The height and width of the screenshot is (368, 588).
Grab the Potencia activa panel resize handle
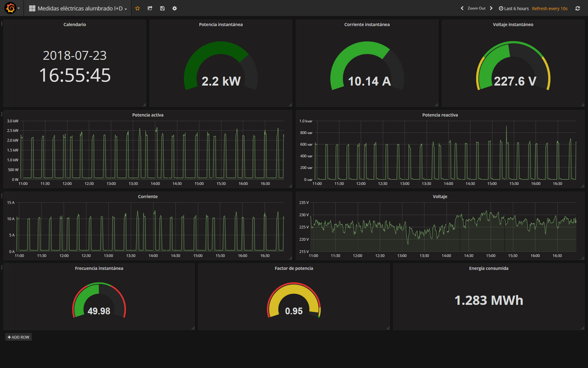(x=290, y=186)
